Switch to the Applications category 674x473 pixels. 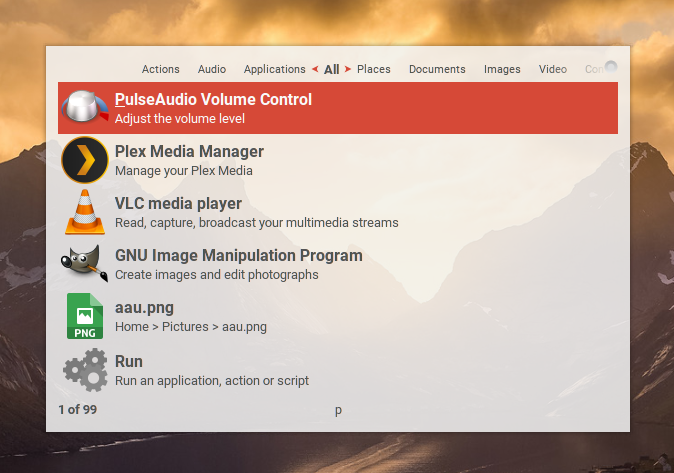[275, 69]
